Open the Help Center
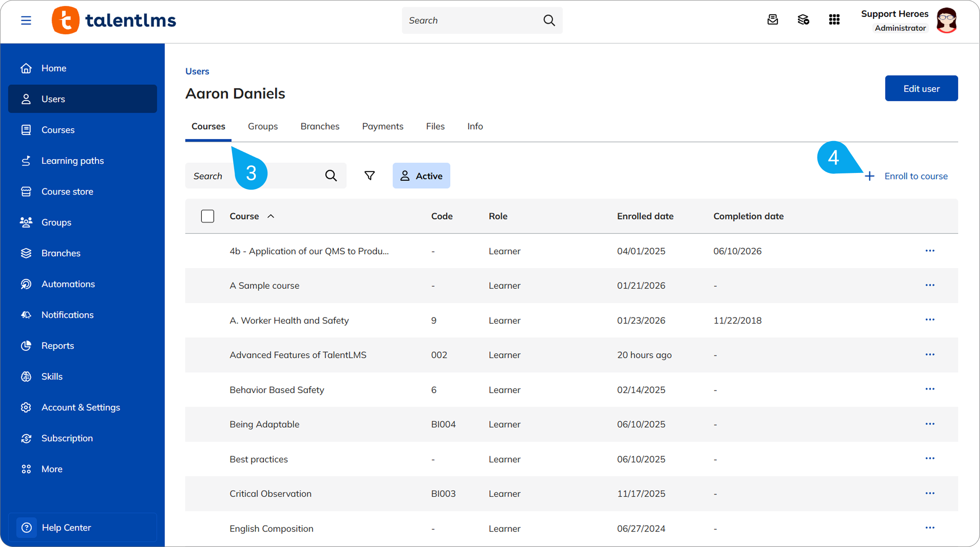980x547 pixels. (x=83, y=527)
